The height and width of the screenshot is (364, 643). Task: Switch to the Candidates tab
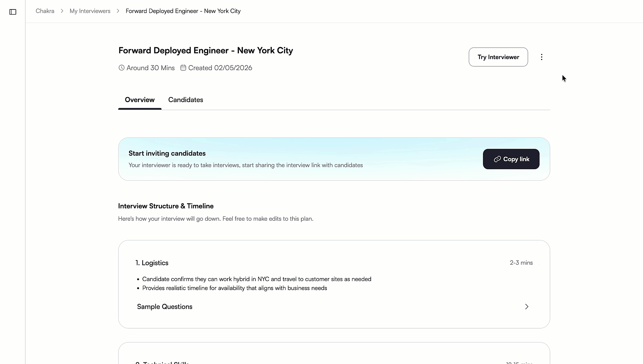[x=186, y=100]
